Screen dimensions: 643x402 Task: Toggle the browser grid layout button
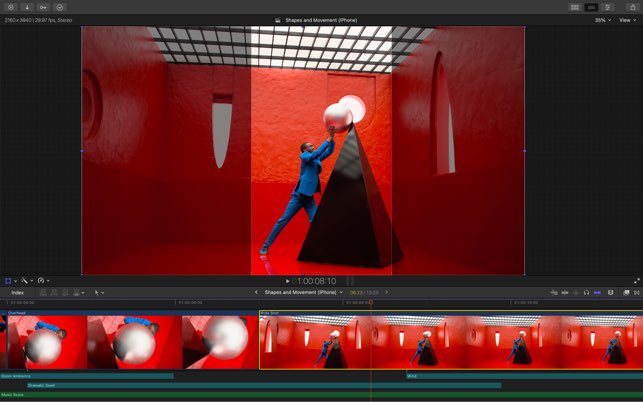[575, 7]
